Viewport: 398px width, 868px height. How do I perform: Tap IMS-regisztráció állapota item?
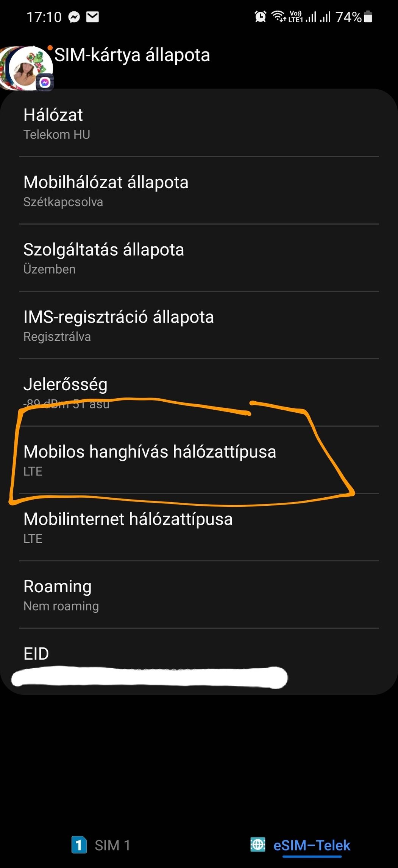click(x=199, y=325)
